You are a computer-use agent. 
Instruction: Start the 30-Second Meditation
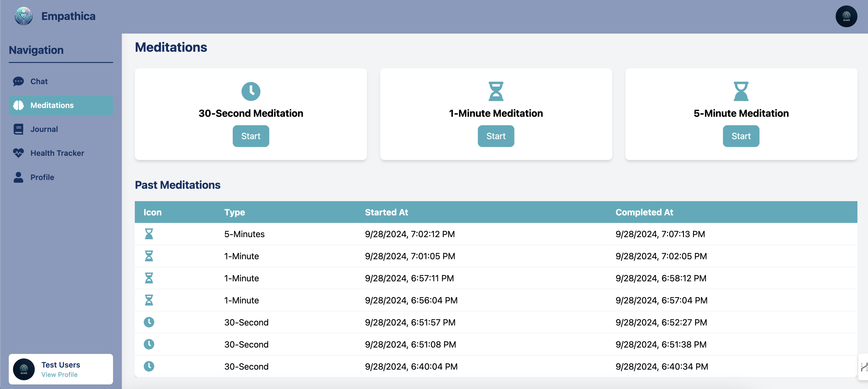(x=251, y=136)
